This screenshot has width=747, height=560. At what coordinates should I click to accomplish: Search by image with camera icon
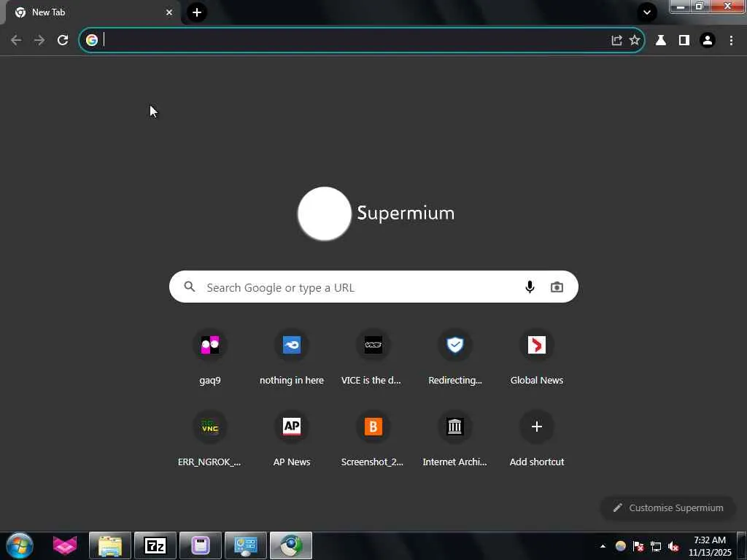[x=557, y=287]
